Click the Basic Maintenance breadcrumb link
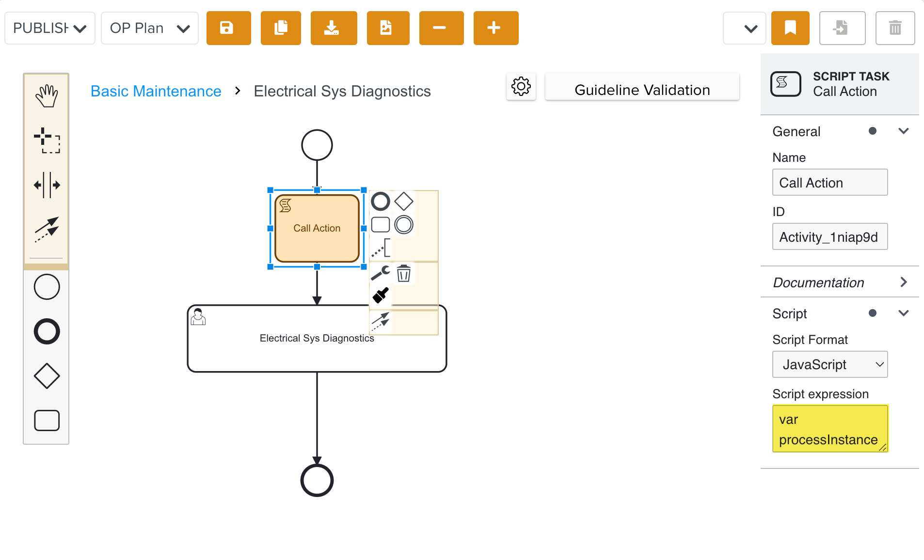 click(x=156, y=91)
